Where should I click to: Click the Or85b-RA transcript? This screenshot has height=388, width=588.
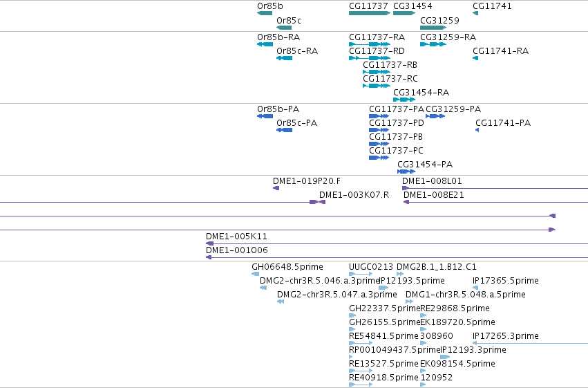(x=265, y=44)
